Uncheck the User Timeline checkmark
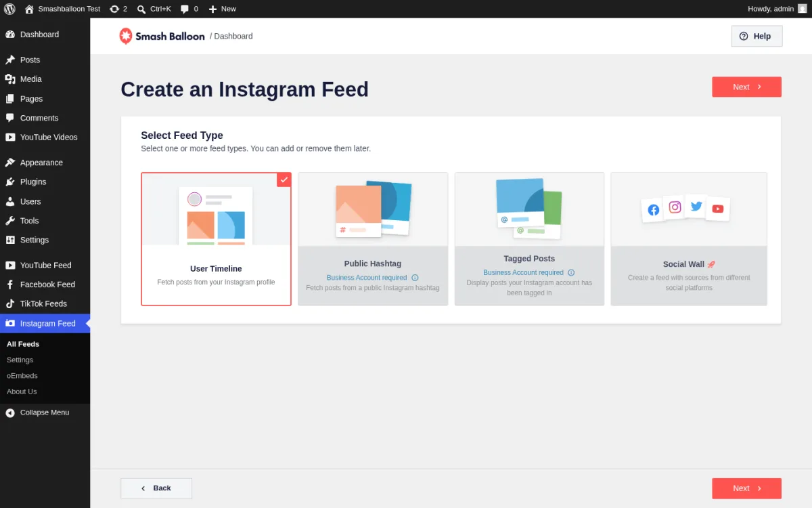The height and width of the screenshot is (508, 812). [284, 179]
